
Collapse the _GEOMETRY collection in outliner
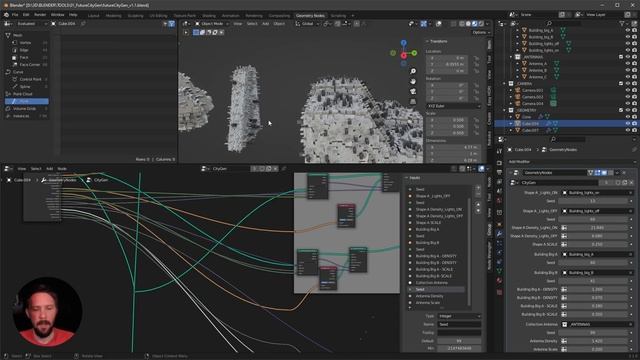point(504,110)
